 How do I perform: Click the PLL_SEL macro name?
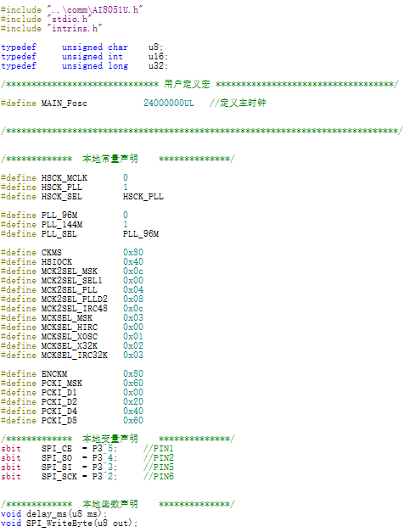(x=59, y=234)
